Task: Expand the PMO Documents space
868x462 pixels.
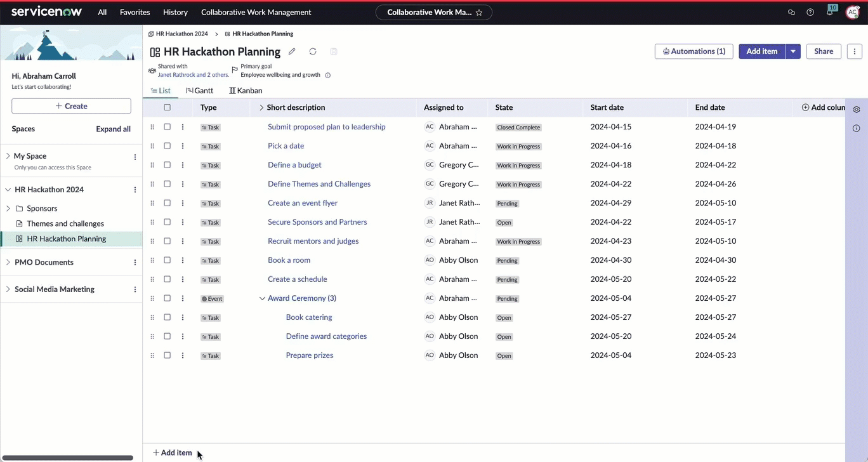Action: click(x=8, y=262)
